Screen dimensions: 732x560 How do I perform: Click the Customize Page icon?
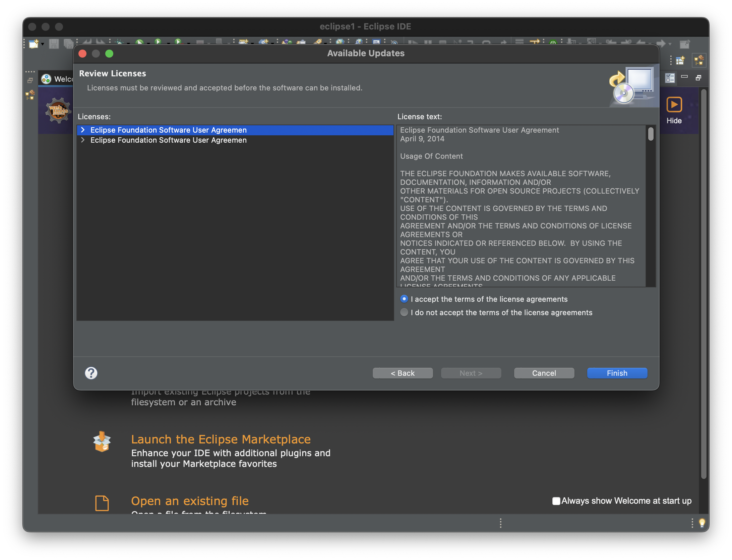click(670, 78)
